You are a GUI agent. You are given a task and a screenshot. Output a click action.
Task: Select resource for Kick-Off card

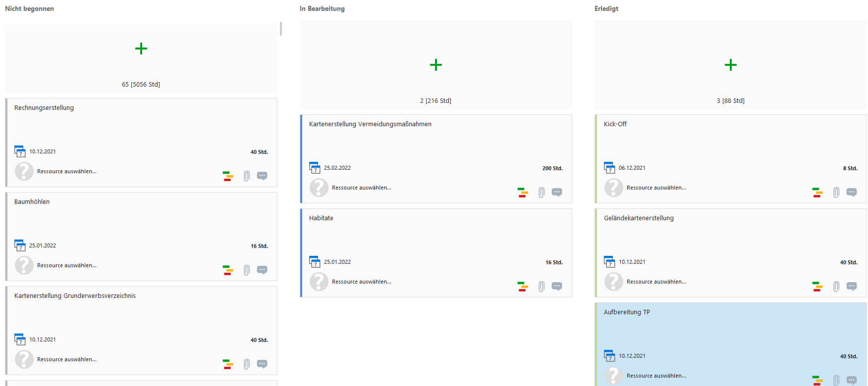656,188
